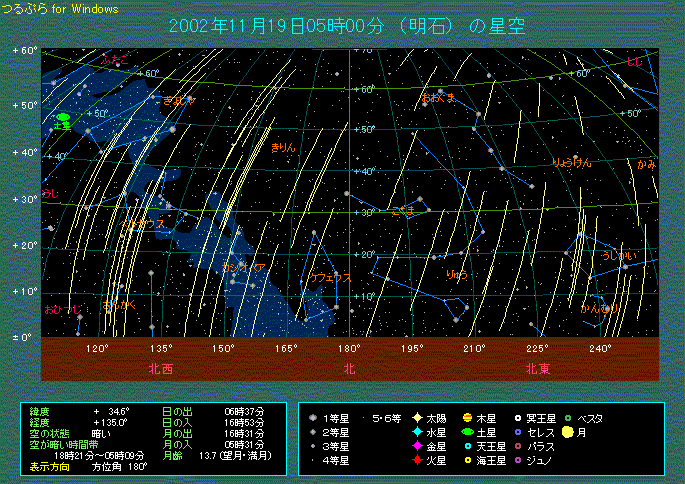
Task: Select the Uranus (天王星) legend icon
Action: point(467,446)
